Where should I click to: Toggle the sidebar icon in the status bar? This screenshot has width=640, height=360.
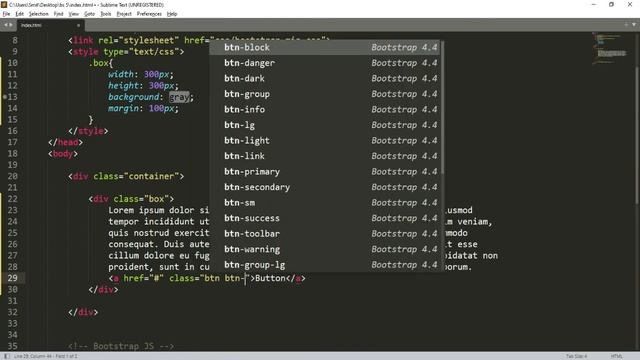click(7, 356)
